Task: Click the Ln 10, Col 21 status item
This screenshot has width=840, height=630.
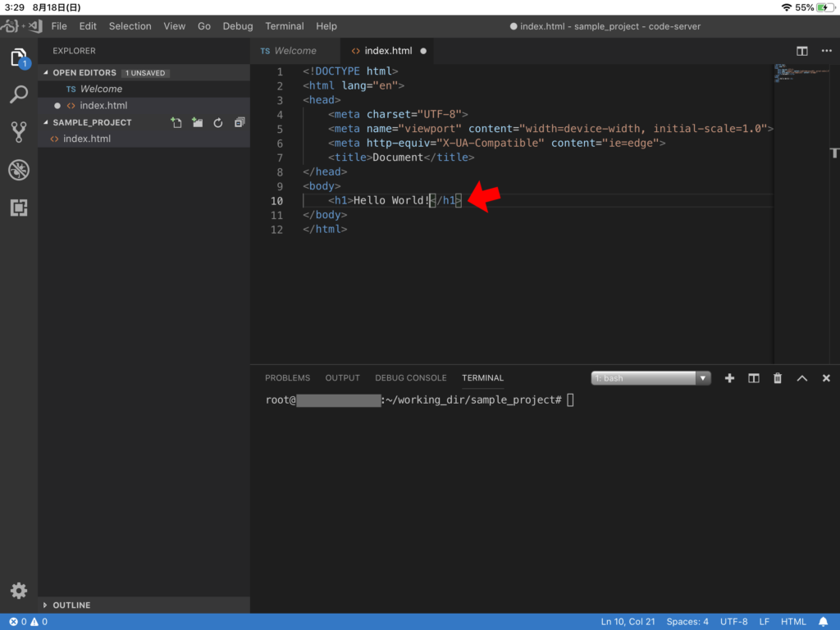Action: (628, 622)
